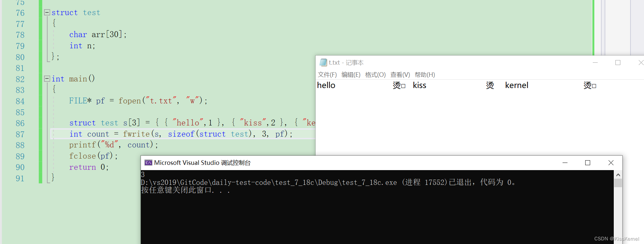The image size is (644, 244).
Task: Click the word hello in Notepad
Action: pos(326,85)
